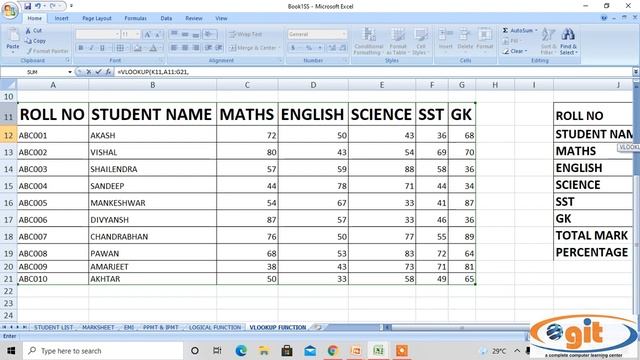Viewport: 640px width, 360px height.
Task: Expand the Clear options dropdown
Action: (x=527, y=51)
